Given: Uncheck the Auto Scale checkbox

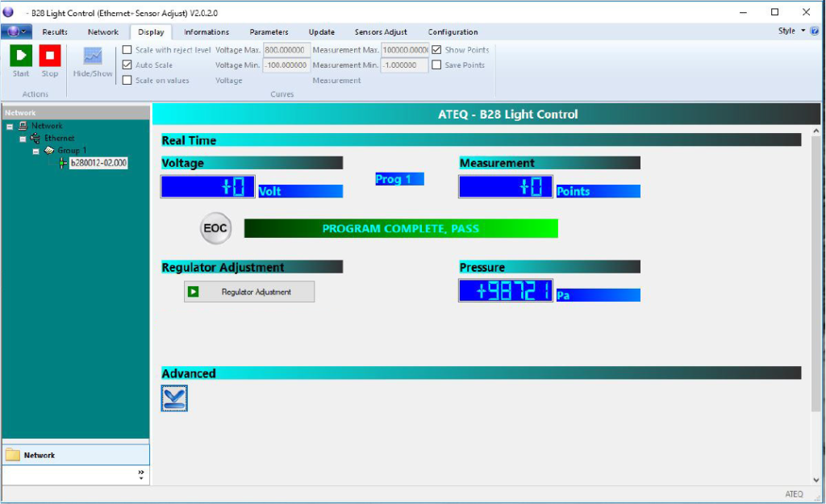Looking at the screenshot, I should 127,65.
